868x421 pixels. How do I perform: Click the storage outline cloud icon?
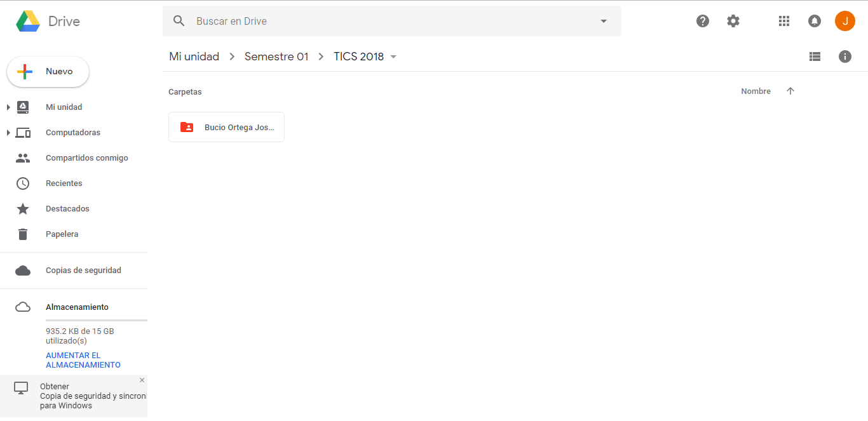point(23,307)
